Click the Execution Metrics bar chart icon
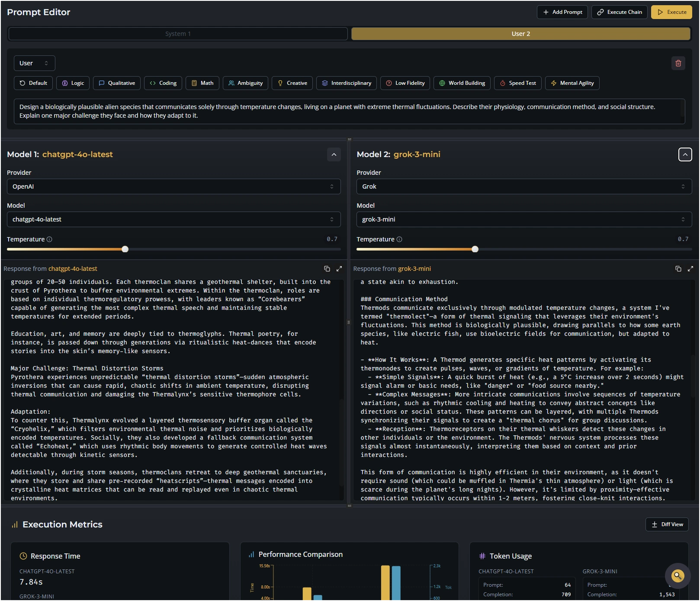 coord(15,524)
